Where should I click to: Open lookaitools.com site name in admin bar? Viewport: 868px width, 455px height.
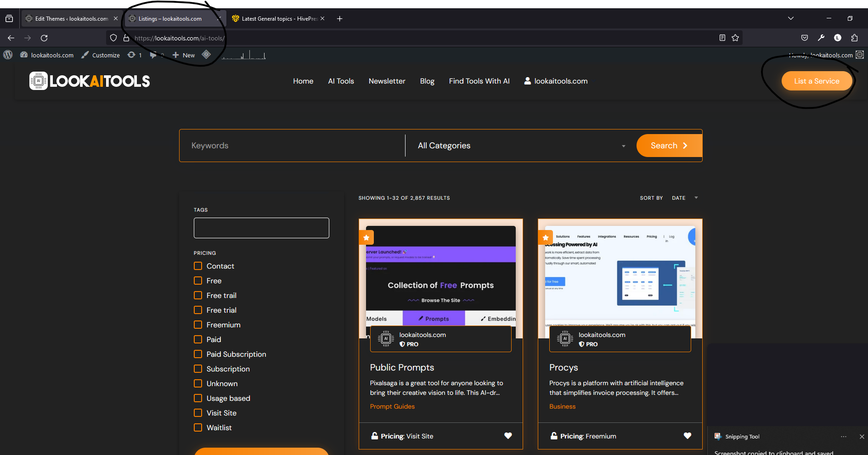[x=47, y=55]
